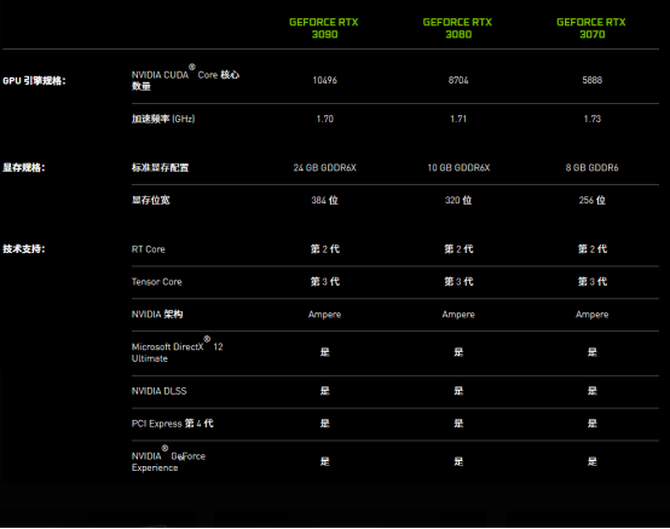The height and width of the screenshot is (529, 670).
Task: Select the Tensor Core row label
Action: coord(157,282)
